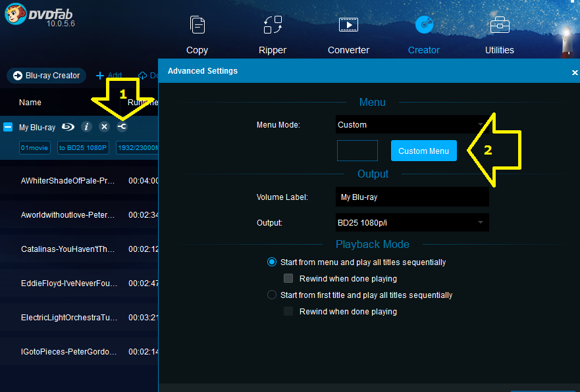Click the info icon beside My Blu-ray
The height and width of the screenshot is (392, 580).
86,127
